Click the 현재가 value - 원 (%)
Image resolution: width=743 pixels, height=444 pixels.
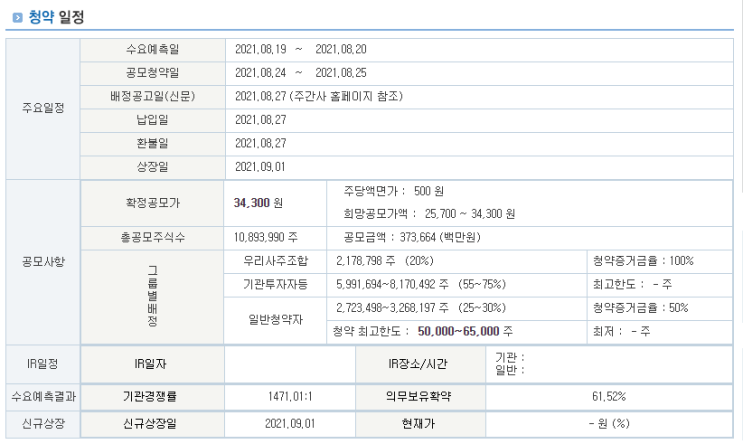pos(609,424)
